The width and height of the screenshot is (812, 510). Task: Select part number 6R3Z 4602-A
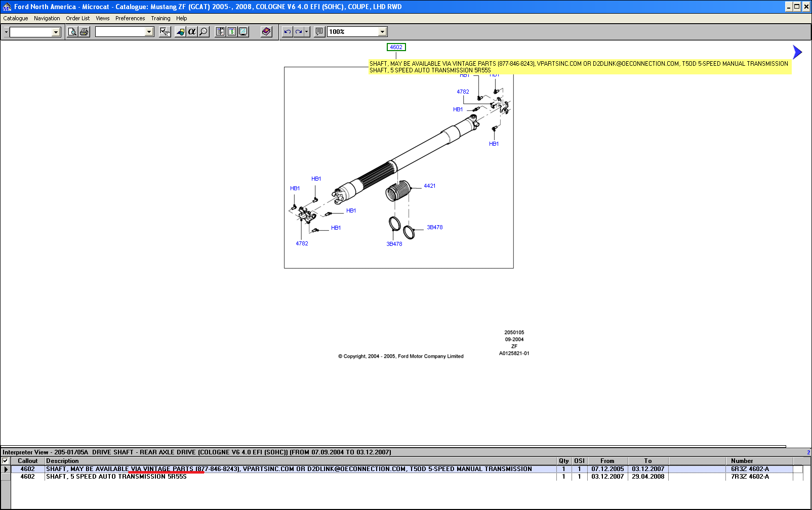click(x=750, y=469)
